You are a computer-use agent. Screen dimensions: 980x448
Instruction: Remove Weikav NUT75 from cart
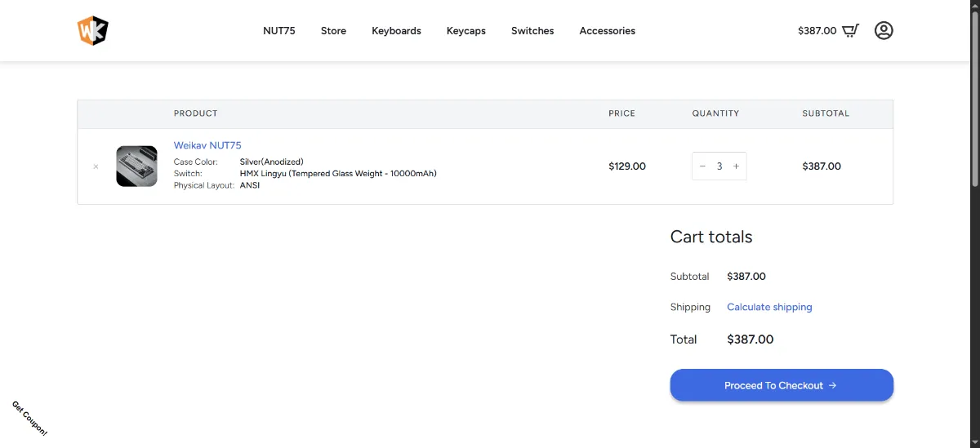(96, 166)
